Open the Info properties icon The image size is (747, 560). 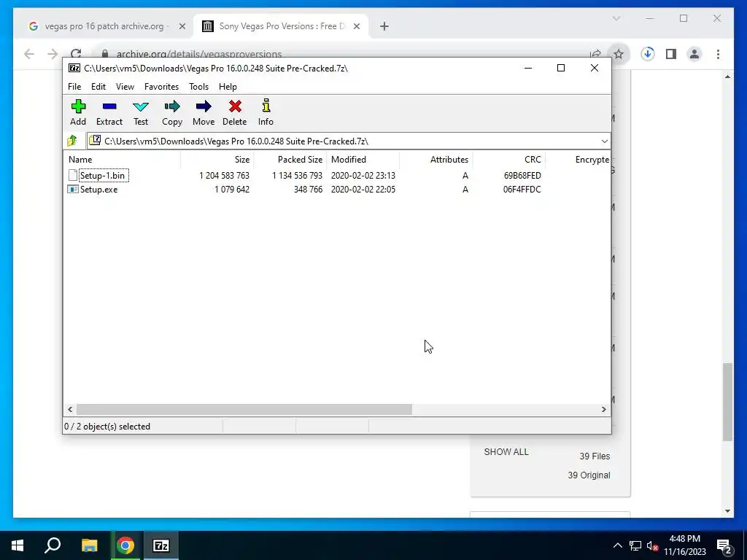[266, 112]
